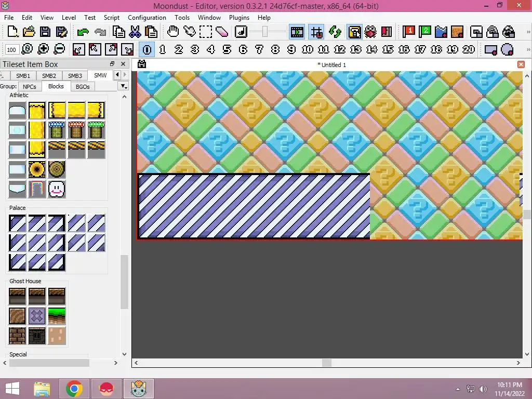The height and width of the screenshot is (399, 532).
Task: Close the Tileset Item Box panel
Action: tap(123, 63)
